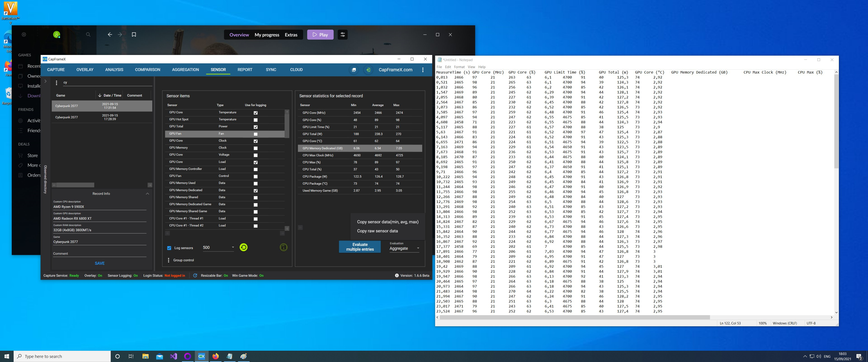Switch to the ANALYSIS tab
The image size is (868, 362).
pyautogui.click(x=114, y=69)
